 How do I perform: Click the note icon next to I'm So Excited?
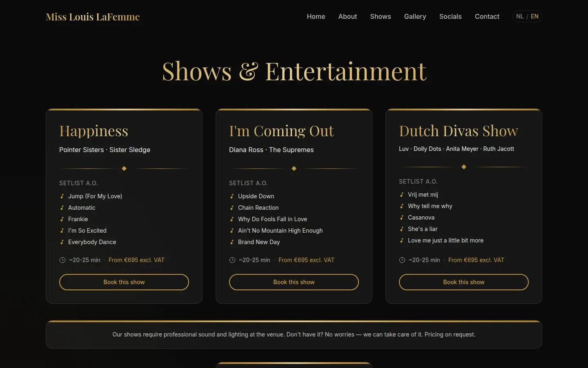62,231
